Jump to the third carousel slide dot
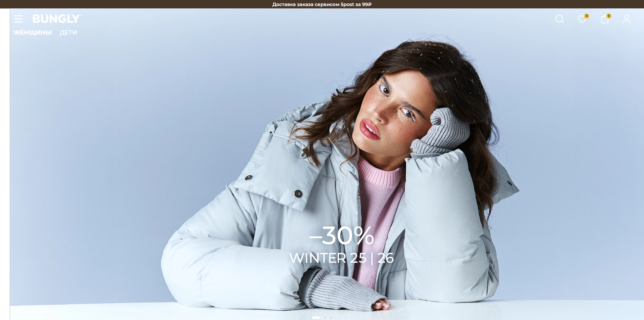The height and width of the screenshot is (320, 644). 331,317
